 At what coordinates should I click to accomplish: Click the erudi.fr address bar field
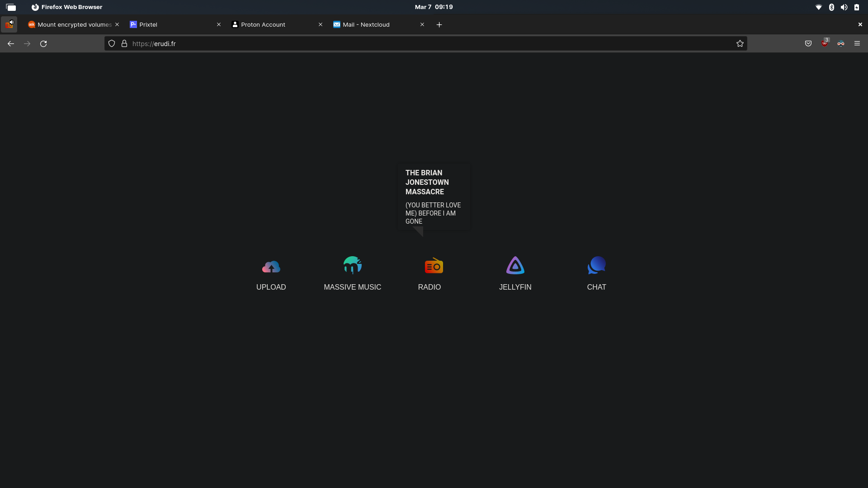pyautogui.click(x=407, y=44)
